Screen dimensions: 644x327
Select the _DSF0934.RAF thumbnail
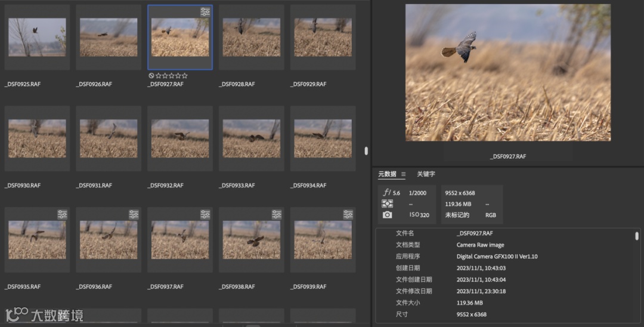coord(323,138)
